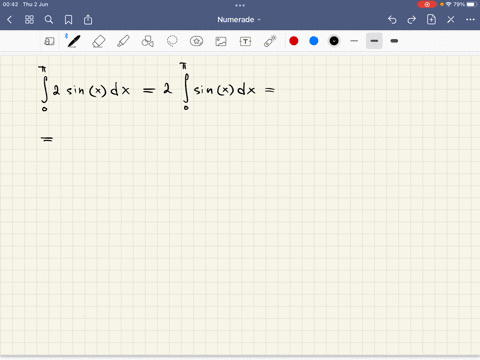Choose the blue pen color
Screen dimensions: 480x360
(x=314, y=41)
